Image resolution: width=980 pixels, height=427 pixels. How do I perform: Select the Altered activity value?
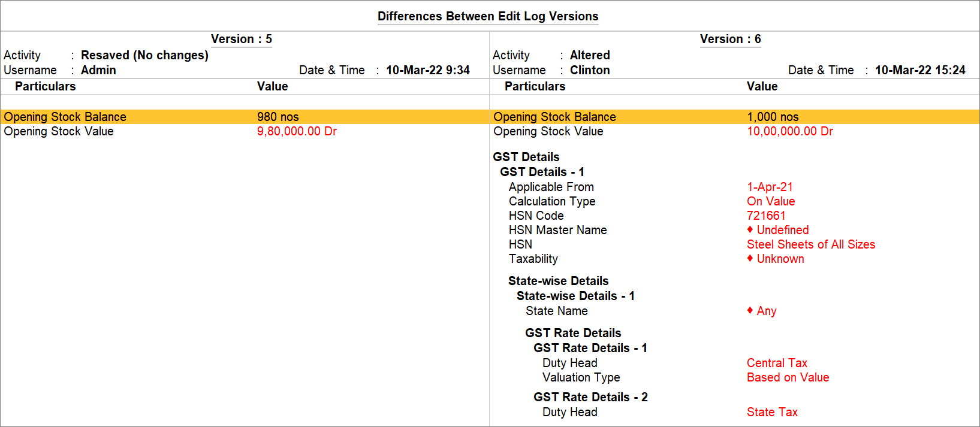590,55
